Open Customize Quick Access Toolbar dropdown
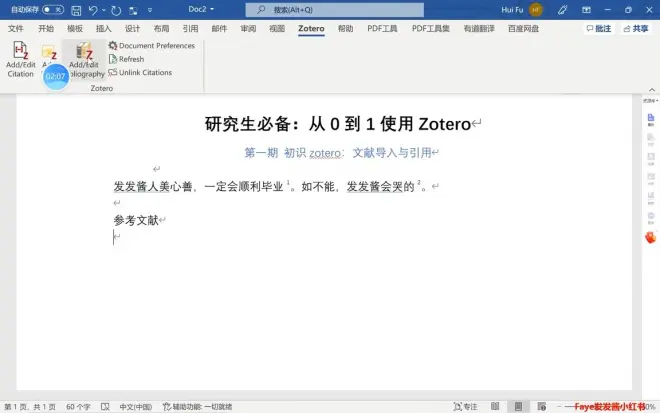Viewport: 660px width, 413px height. pos(150,10)
